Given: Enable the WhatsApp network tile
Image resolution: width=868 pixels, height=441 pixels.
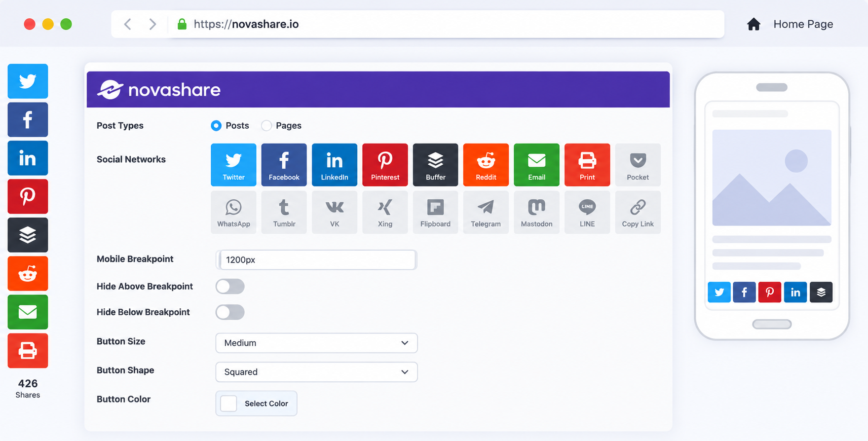Looking at the screenshot, I should point(233,212).
